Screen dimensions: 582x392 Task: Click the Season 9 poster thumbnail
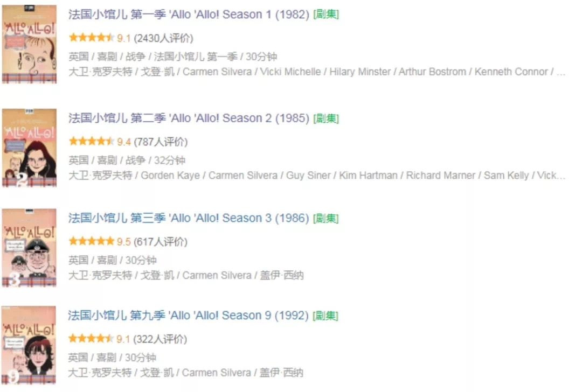pos(29,345)
